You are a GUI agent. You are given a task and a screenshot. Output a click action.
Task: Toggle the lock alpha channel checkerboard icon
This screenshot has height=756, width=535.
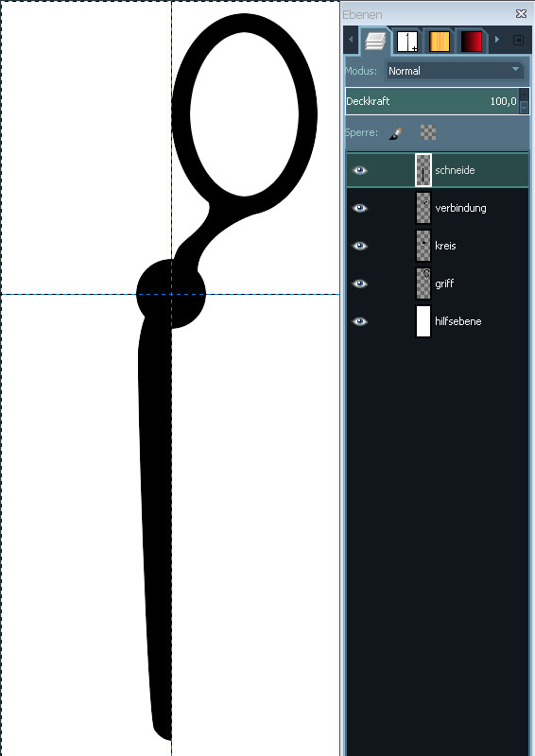coord(428,132)
